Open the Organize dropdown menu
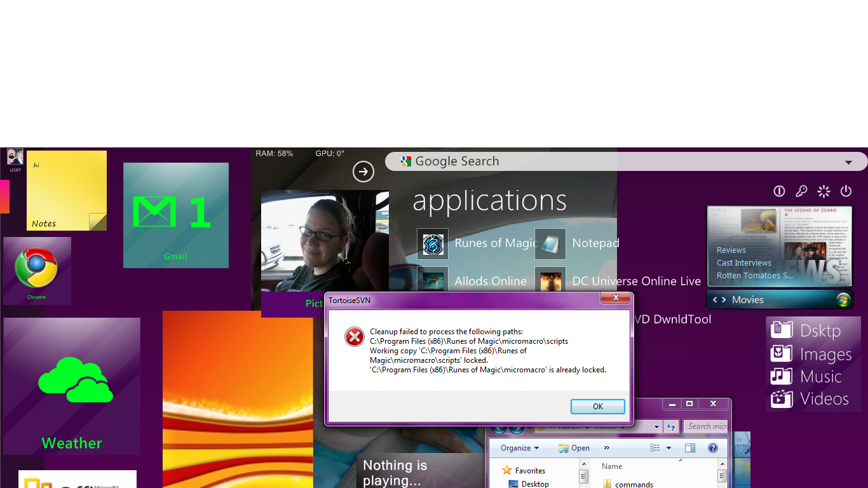 click(x=519, y=448)
